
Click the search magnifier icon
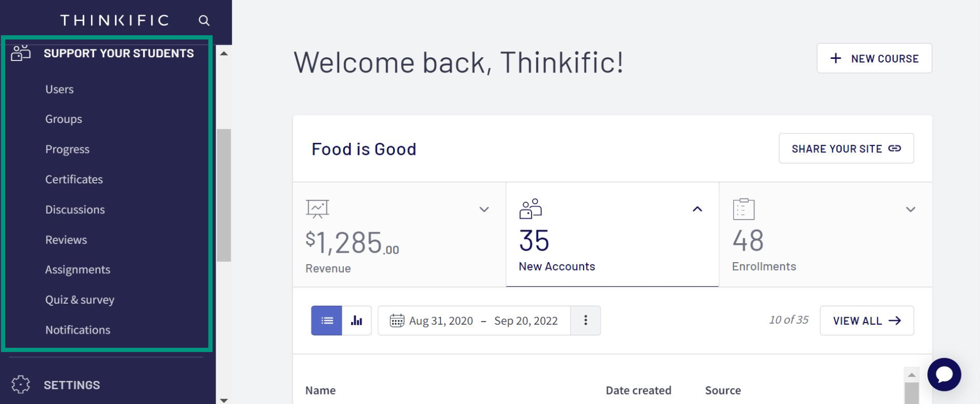click(x=204, y=20)
